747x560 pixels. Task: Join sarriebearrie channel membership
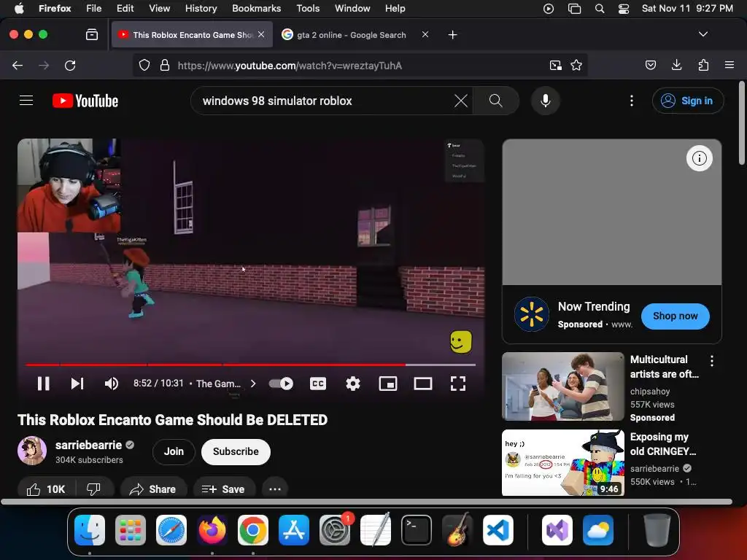point(174,451)
